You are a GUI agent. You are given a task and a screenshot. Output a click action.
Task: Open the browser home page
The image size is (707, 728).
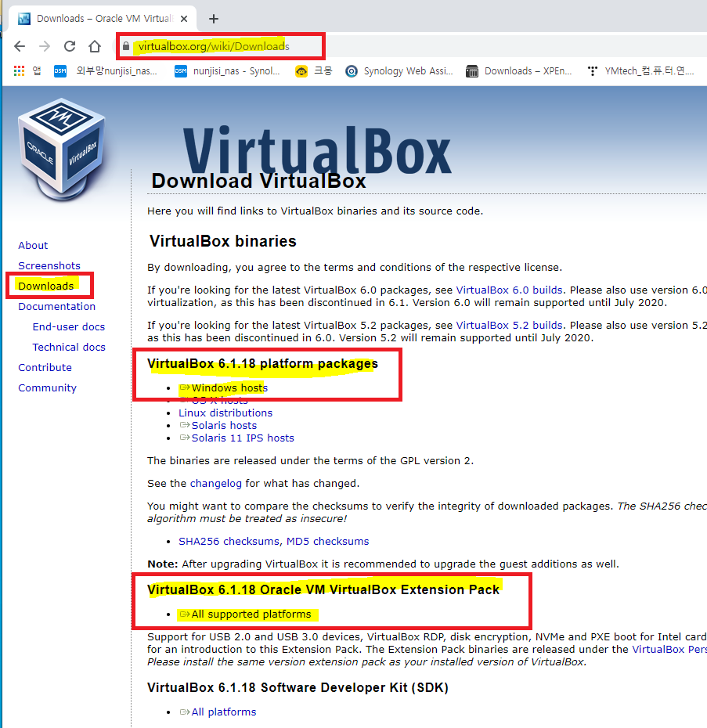tap(95, 46)
